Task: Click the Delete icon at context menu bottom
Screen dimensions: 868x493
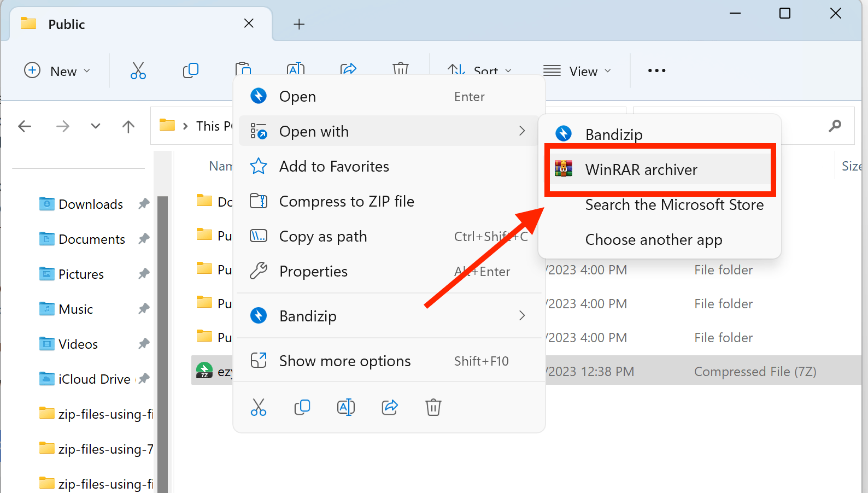Action: click(x=433, y=407)
